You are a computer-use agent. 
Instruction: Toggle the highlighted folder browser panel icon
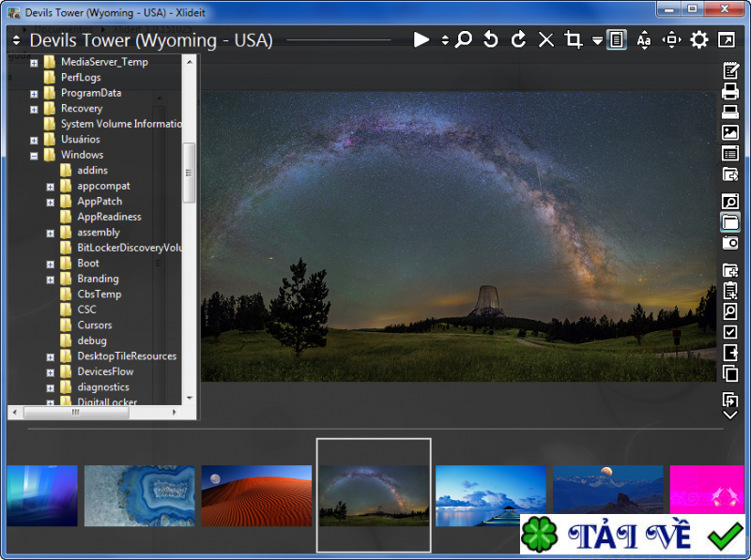click(729, 221)
